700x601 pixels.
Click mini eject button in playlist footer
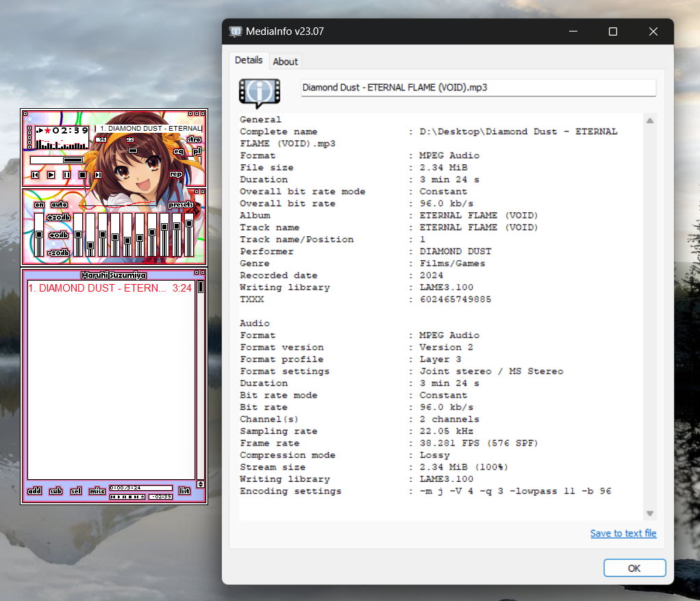pyautogui.click(x=142, y=496)
